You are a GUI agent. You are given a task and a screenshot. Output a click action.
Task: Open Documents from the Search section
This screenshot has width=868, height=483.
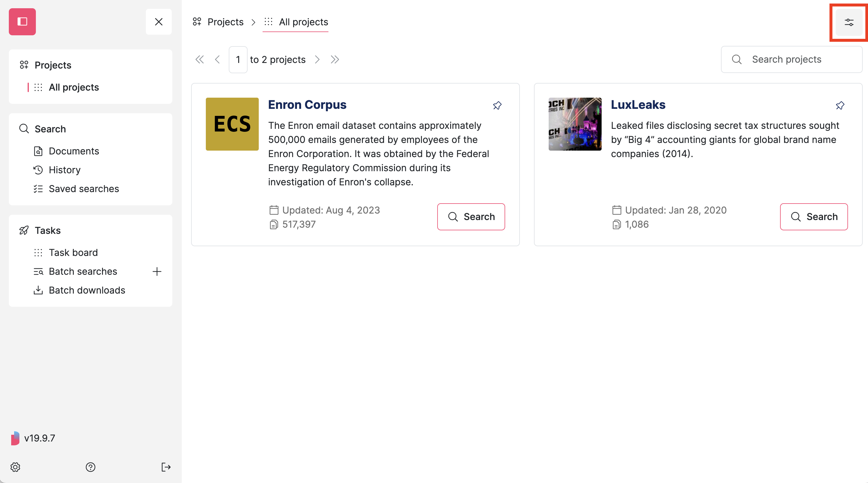tap(74, 151)
